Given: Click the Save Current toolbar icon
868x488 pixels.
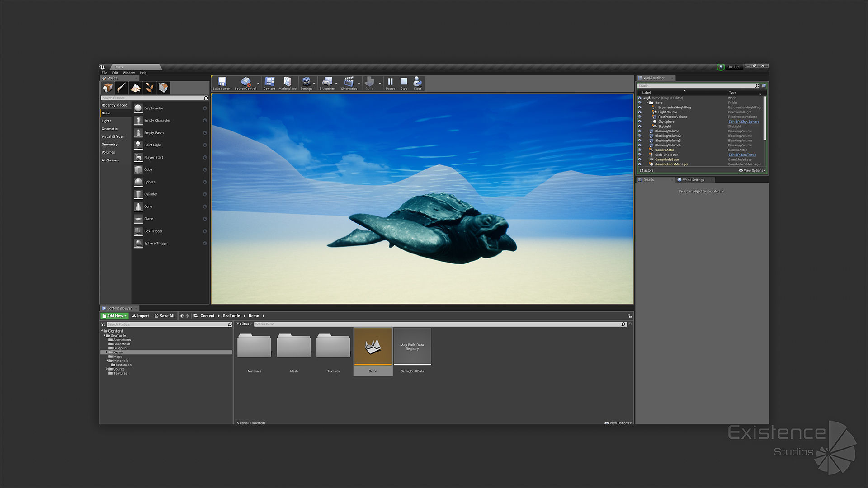Looking at the screenshot, I should [x=222, y=83].
